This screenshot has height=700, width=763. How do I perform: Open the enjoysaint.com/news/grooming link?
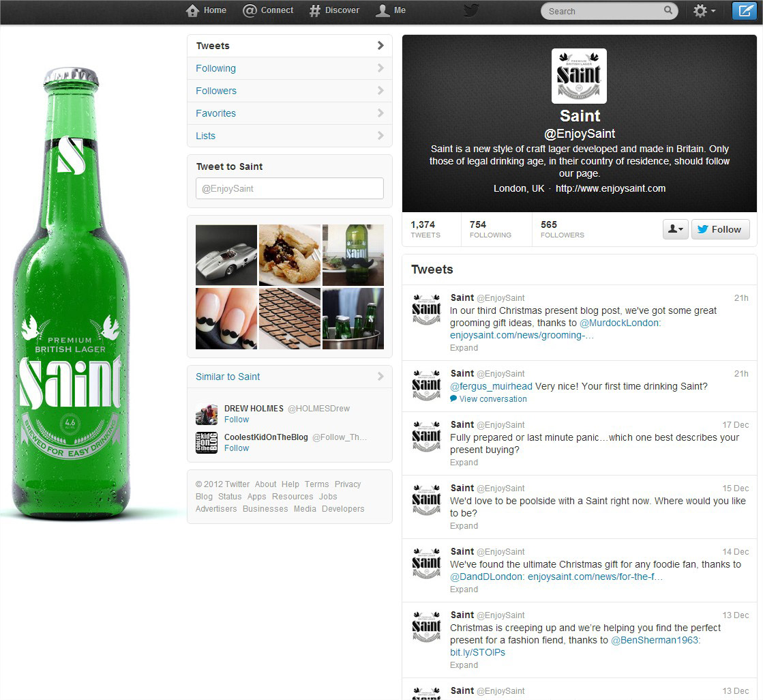[x=522, y=336]
